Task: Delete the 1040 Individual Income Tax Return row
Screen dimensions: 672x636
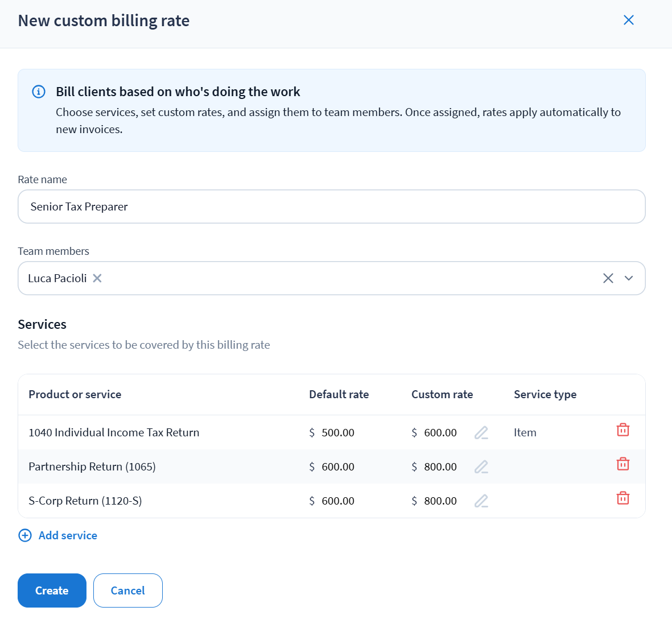Action: click(x=622, y=430)
